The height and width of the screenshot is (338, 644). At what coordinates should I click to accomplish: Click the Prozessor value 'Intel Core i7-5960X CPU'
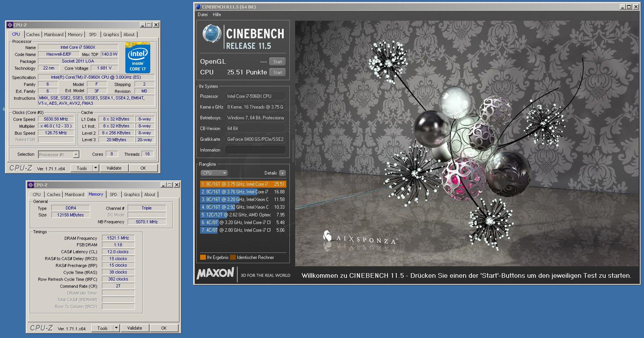point(255,96)
